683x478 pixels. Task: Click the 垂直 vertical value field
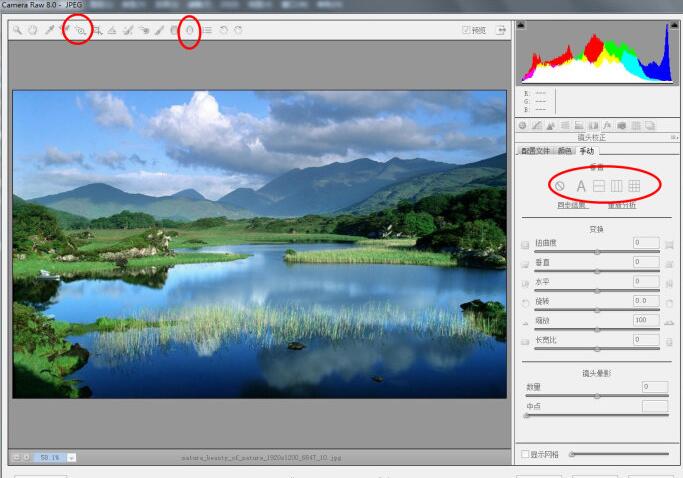tap(646, 261)
